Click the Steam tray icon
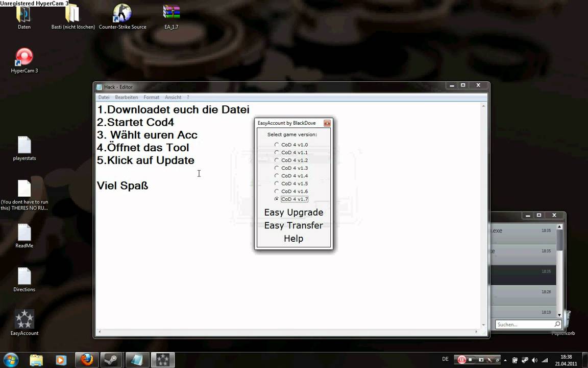The image size is (588, 368). pos(525,360)
